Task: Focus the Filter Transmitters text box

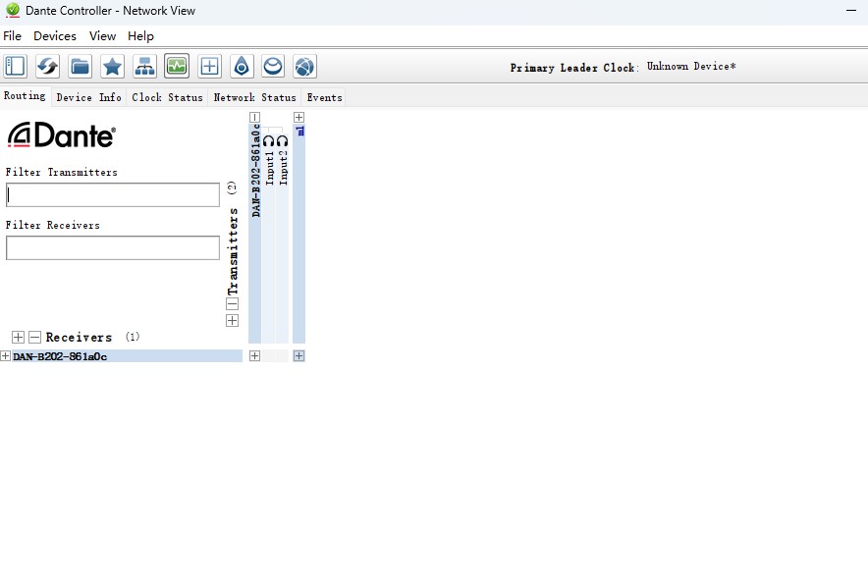Action: click(113, 195)
